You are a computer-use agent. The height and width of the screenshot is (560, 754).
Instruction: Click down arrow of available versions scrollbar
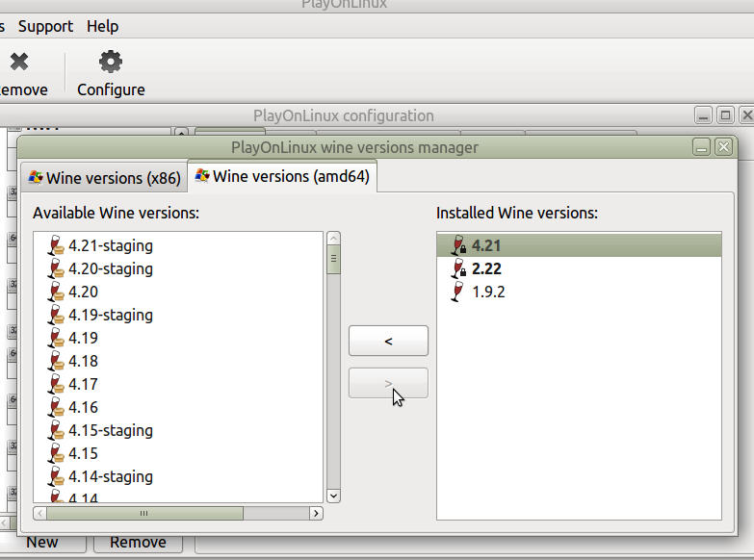(x=334, y=496)
